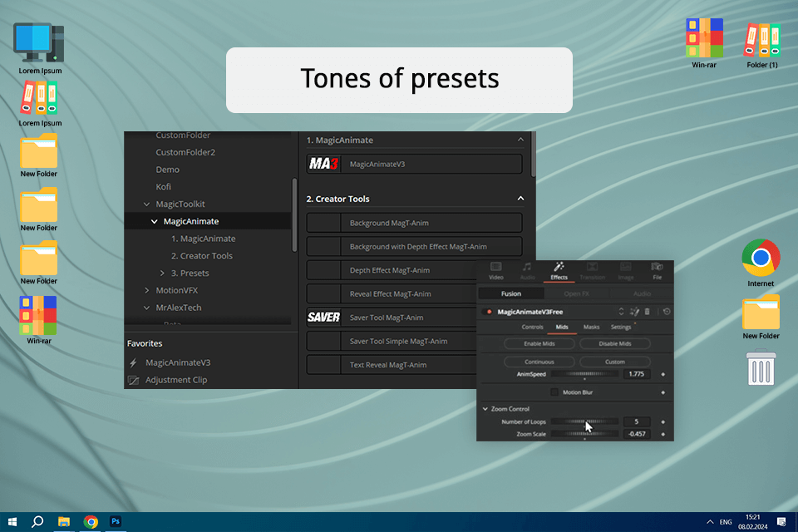Toggle the Motion Blur checkbox
798x532 pixels.
point(554,392)
